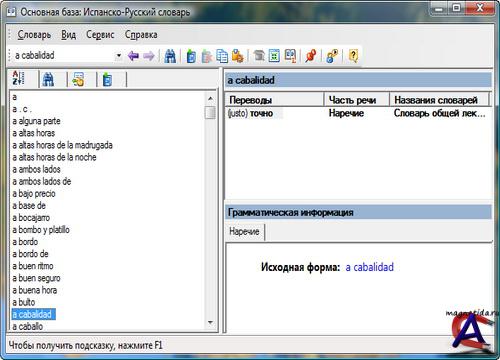Click the forward arrow icon
This screenshot has height=360, width=500.
[x=149, y=56]
